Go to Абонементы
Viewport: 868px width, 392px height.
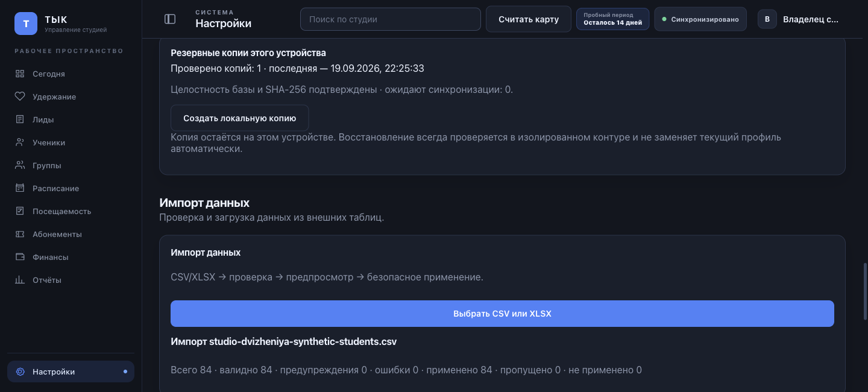pos(71,234)
